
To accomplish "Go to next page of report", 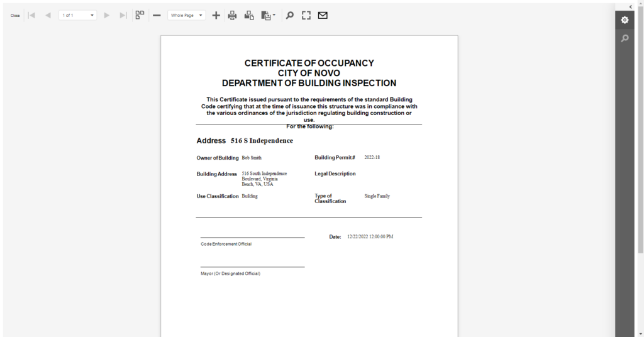I will pos(107,16).
